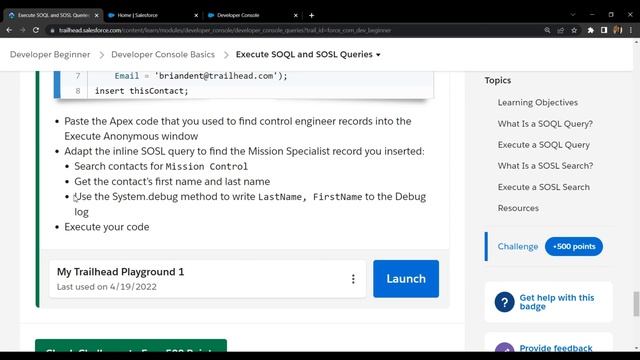Go to the Challenge section link
This screenshot has height=360, width=640.
(518, 247)
